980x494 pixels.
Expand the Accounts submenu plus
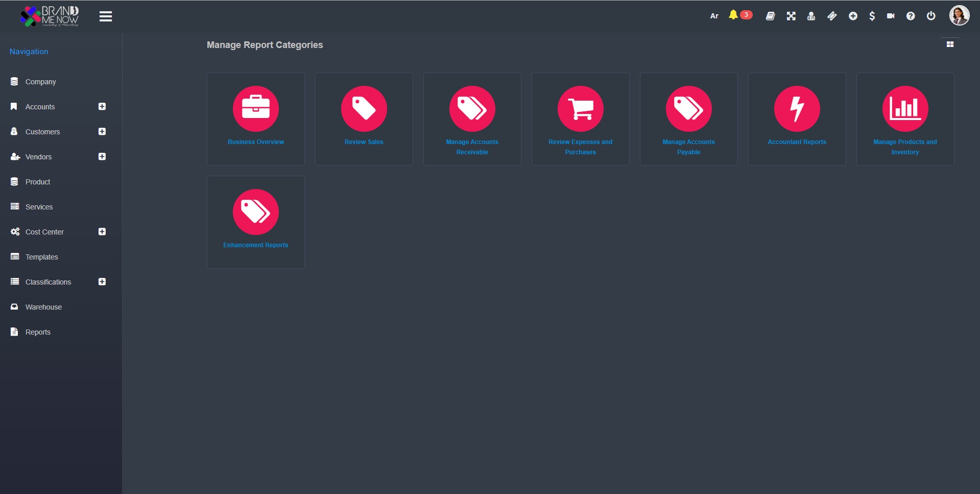(x=102, y=107)
